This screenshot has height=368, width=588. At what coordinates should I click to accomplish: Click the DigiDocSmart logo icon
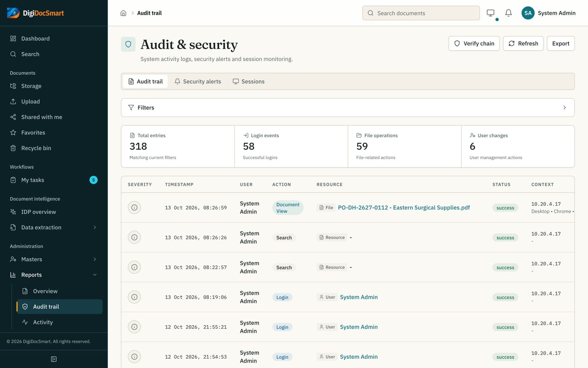(x=13, y=13)
